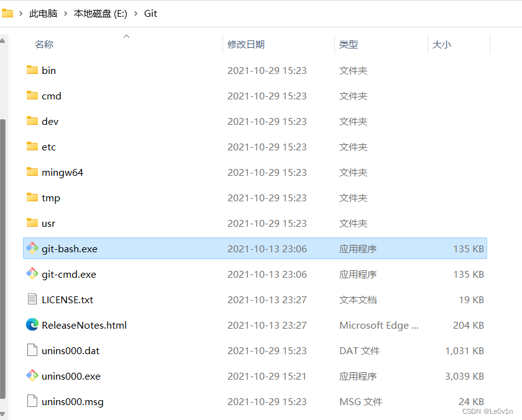Click the cmd folder icon
This screenshot has height=420, width=522.
click(32, 96)
